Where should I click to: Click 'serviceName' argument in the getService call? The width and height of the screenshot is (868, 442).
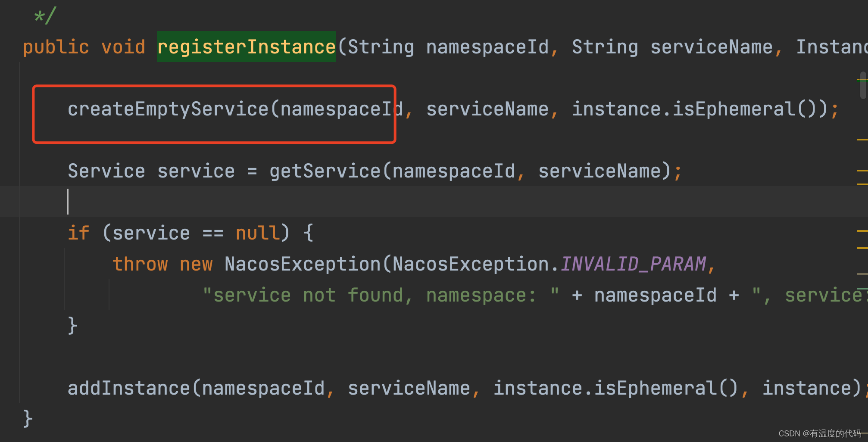point(599,171)
